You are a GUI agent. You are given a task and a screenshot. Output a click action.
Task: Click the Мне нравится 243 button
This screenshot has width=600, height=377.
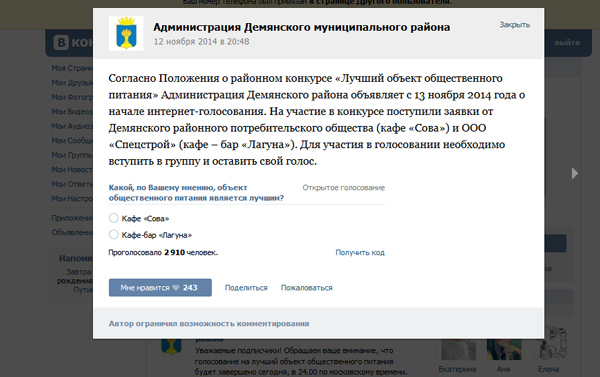[160, 287]
